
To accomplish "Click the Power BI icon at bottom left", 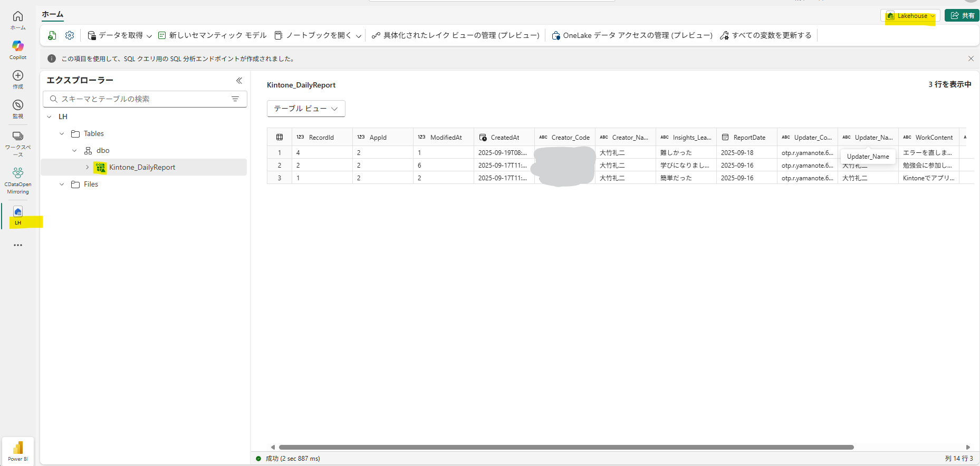I will pyautogui.click(x=18, y=451).
